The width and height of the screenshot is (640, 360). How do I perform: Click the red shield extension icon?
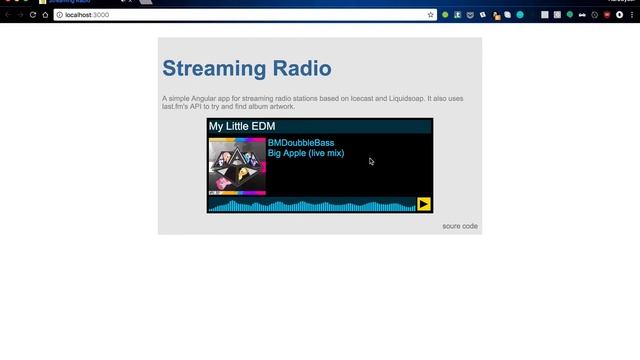coord(607,15)
